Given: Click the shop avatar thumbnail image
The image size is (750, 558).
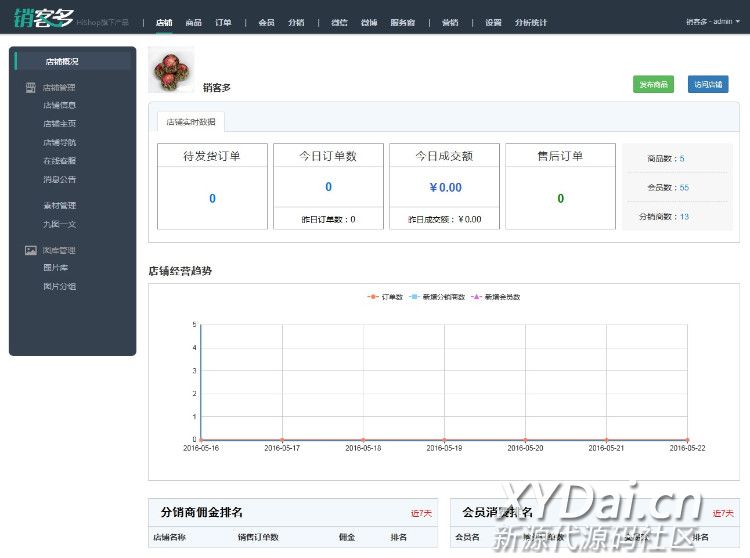Looking at the screenshot, I should [171, 70].
